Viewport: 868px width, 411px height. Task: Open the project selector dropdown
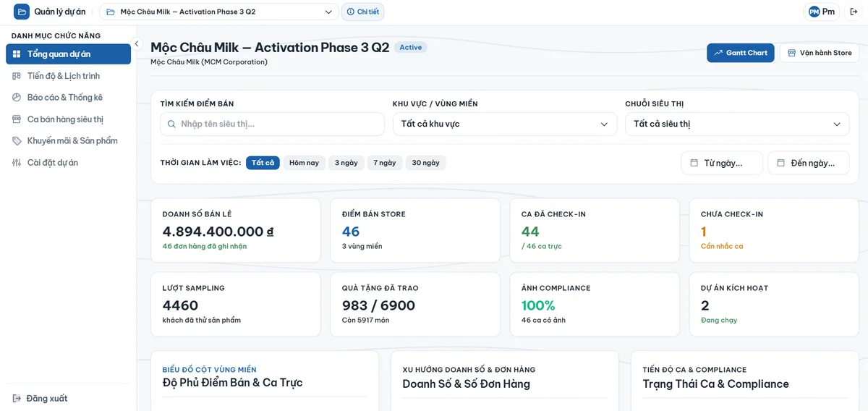[219, 12]
